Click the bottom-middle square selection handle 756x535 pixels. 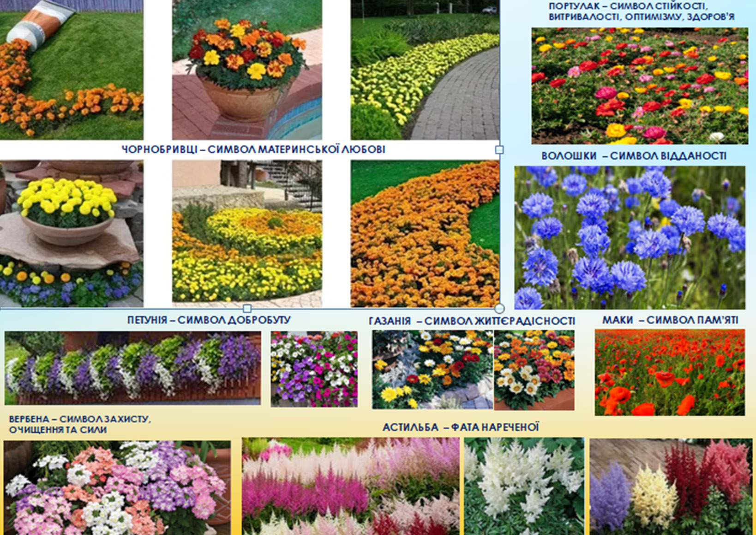click(247, 308)
